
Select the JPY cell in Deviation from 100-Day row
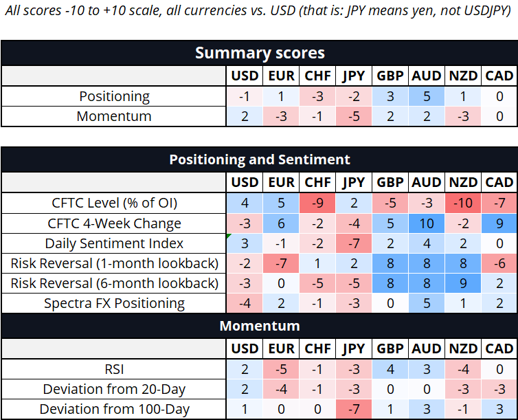pos(354,409)
